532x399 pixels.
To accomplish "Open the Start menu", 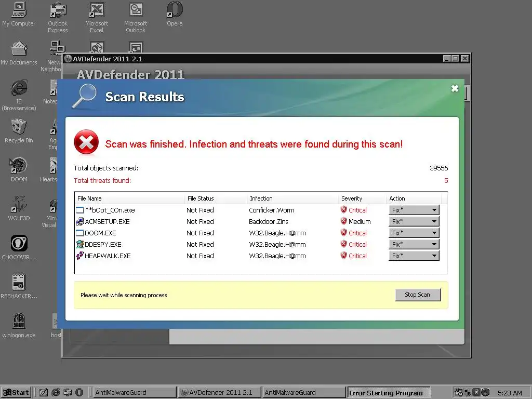I will (x=16, y=393).
